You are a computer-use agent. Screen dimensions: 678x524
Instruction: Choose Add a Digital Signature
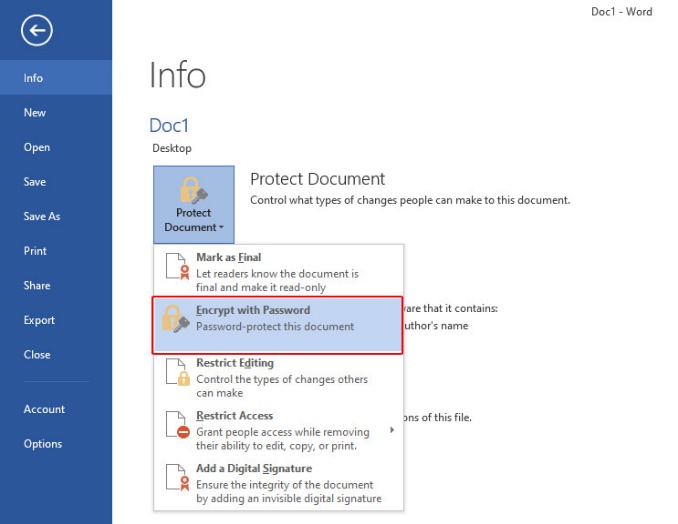click(278, 483)
